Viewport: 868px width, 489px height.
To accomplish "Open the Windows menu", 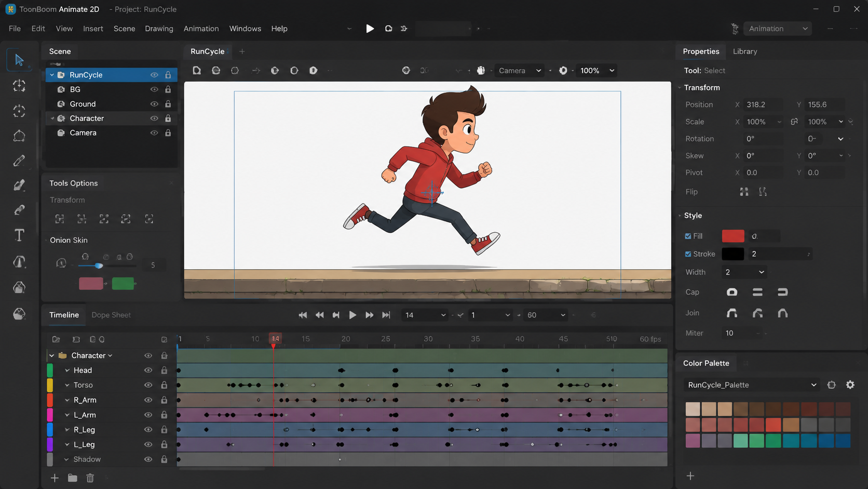I will point(245,29).
